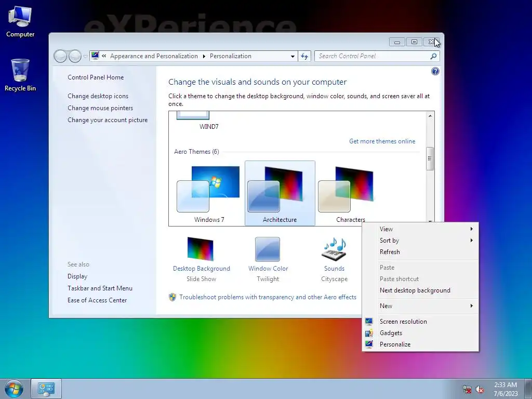Click Troubleshoot problems with transparency link
532x399 pixels.
[x=268, y=297]
